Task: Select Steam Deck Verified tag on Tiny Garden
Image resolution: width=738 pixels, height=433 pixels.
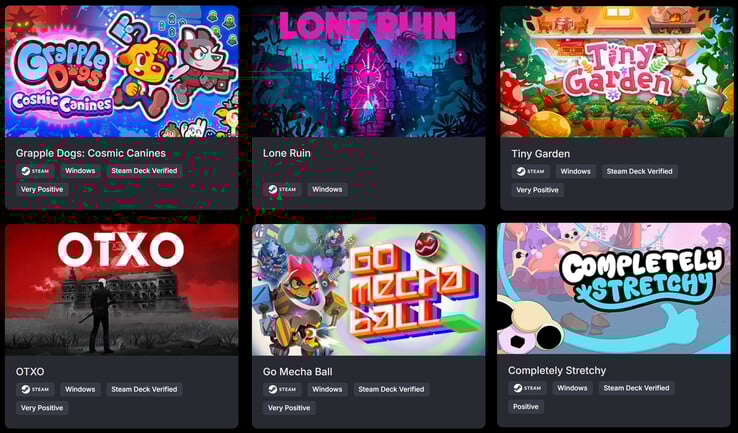Action: tap(639, 171)
